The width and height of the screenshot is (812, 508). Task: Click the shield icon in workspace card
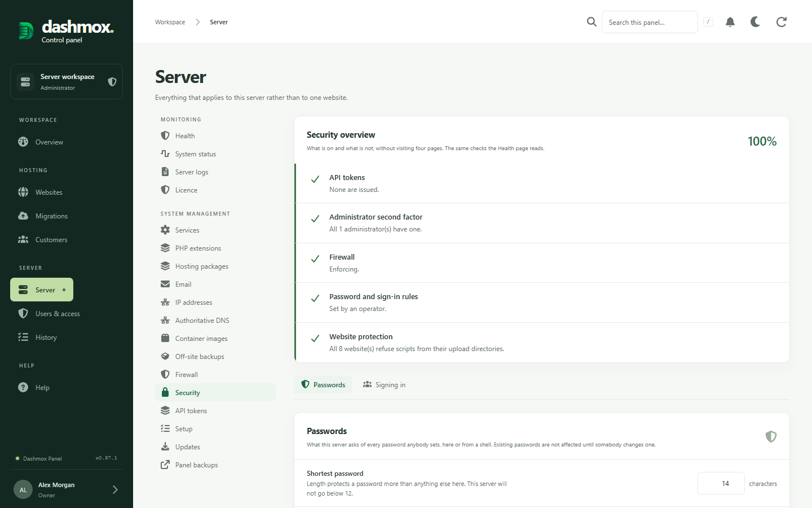112,82
